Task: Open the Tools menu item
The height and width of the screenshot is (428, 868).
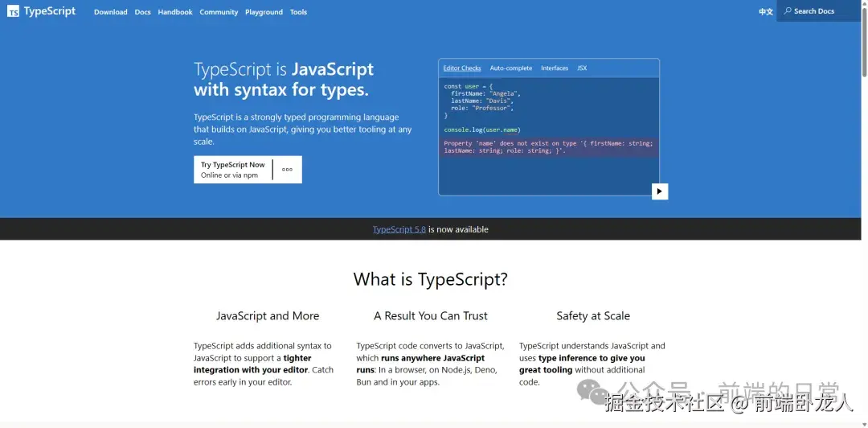Action: click(x=298, y=11)
